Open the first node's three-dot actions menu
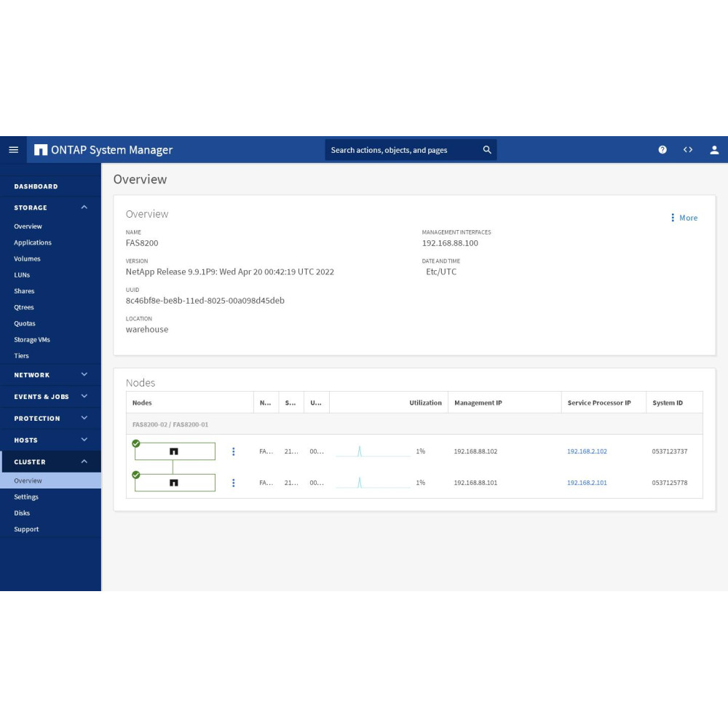This screenshot has width=728, height=728. [233, 451]
